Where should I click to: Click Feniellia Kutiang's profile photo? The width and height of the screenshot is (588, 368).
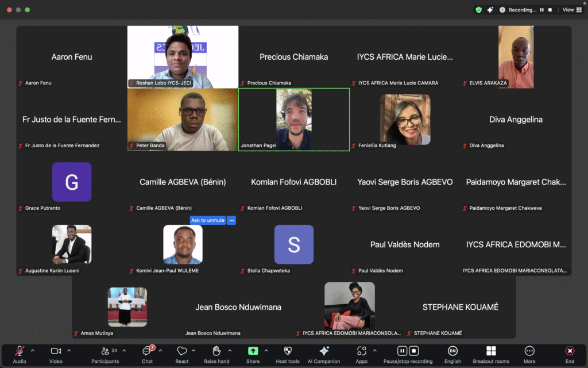click(405, 120)
